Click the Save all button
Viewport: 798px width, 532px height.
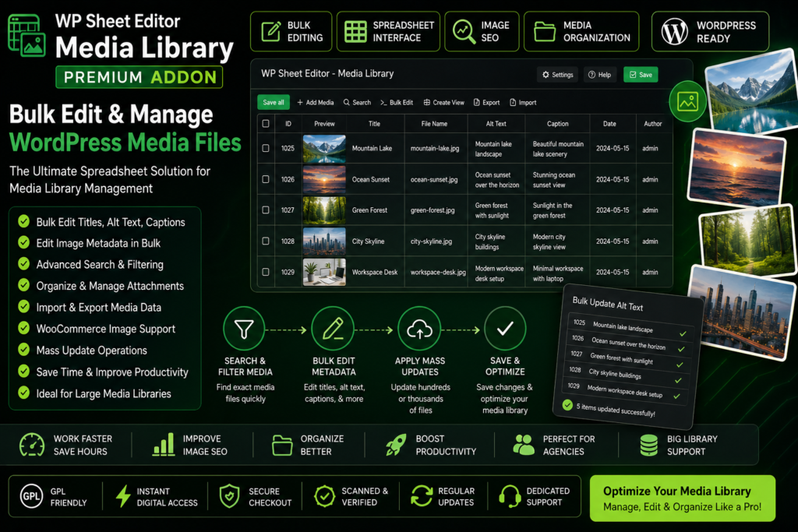[x=274, y=102]
